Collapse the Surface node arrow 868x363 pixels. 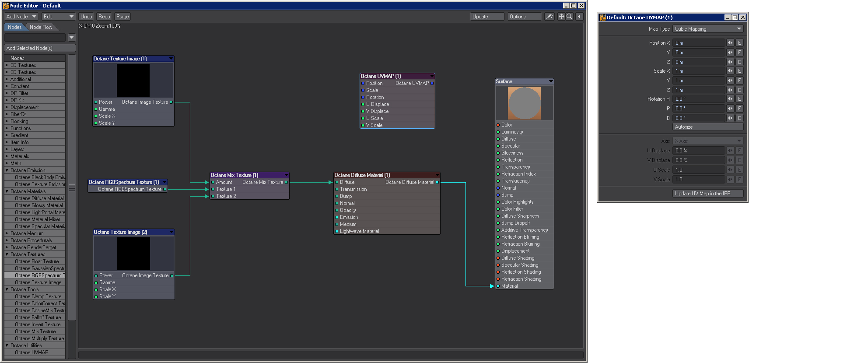coord(550,81)
